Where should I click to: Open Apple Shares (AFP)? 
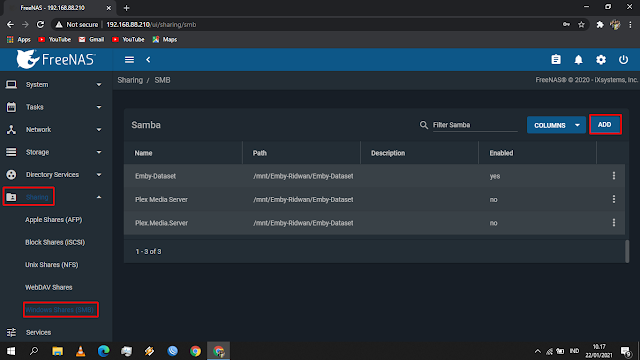(53, 220)
